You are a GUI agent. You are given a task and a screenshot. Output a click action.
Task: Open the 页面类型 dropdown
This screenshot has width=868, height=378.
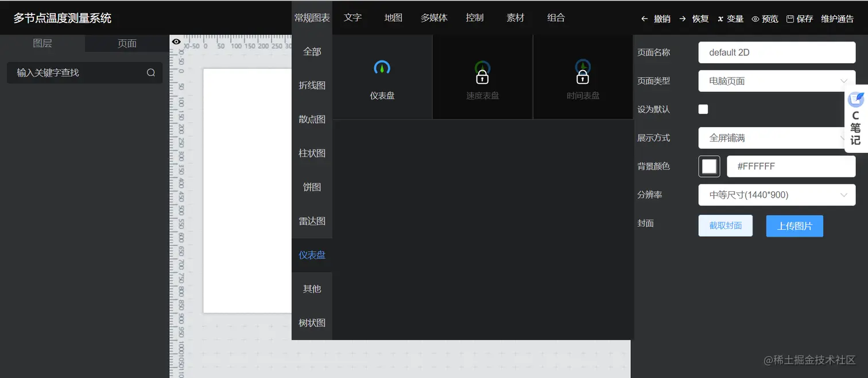[x=777, y=81]
